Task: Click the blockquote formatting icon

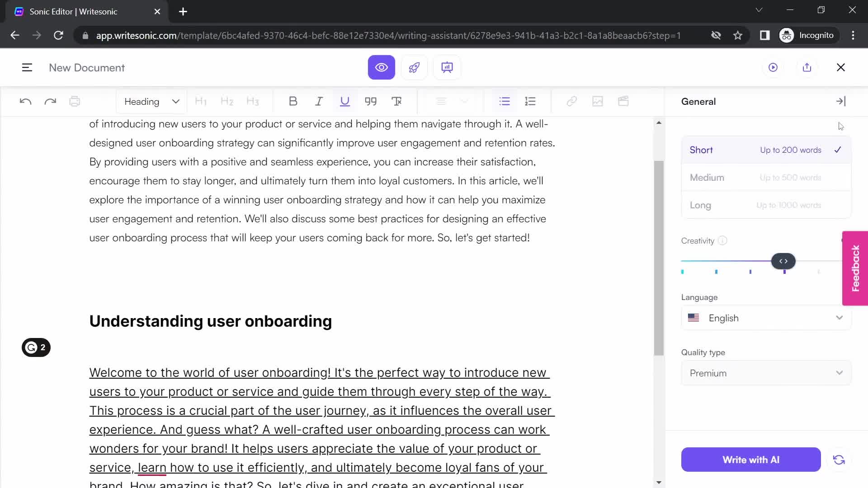Action: (371, 101)
